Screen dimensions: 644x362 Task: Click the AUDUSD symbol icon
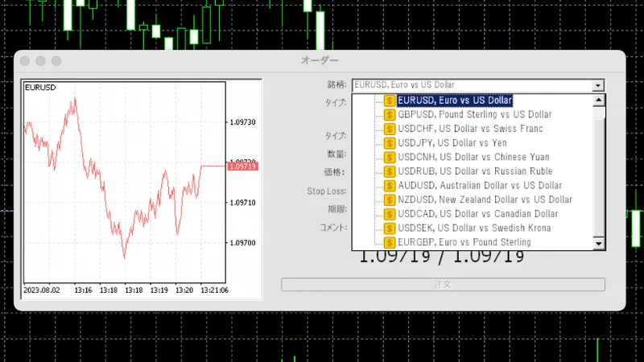click(x=390, y=186)
